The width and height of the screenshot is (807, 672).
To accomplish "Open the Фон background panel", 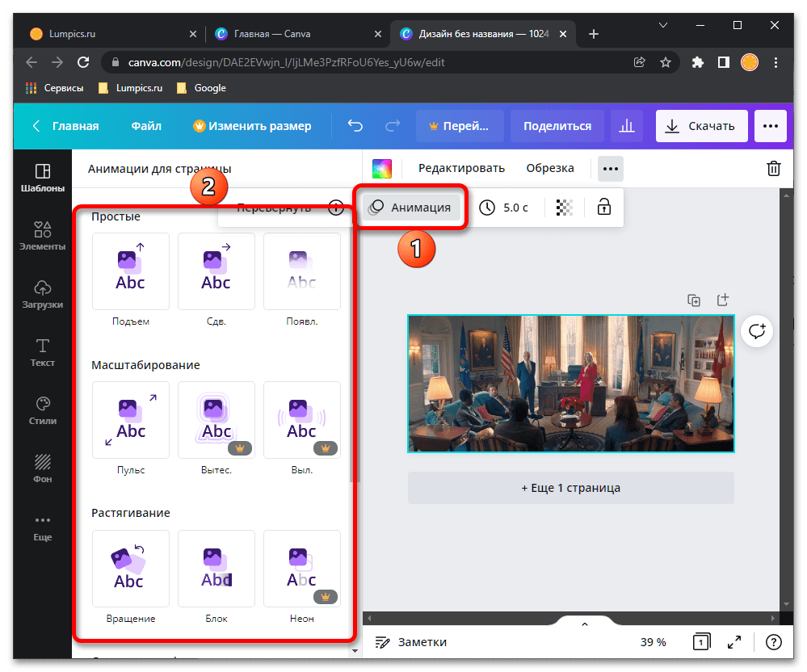I will 42,468.
